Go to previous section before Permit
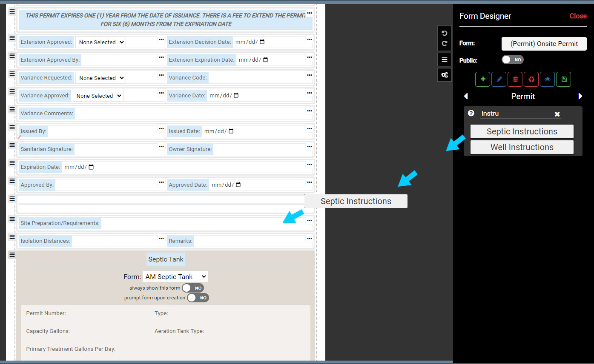 [x=466, y=97]
